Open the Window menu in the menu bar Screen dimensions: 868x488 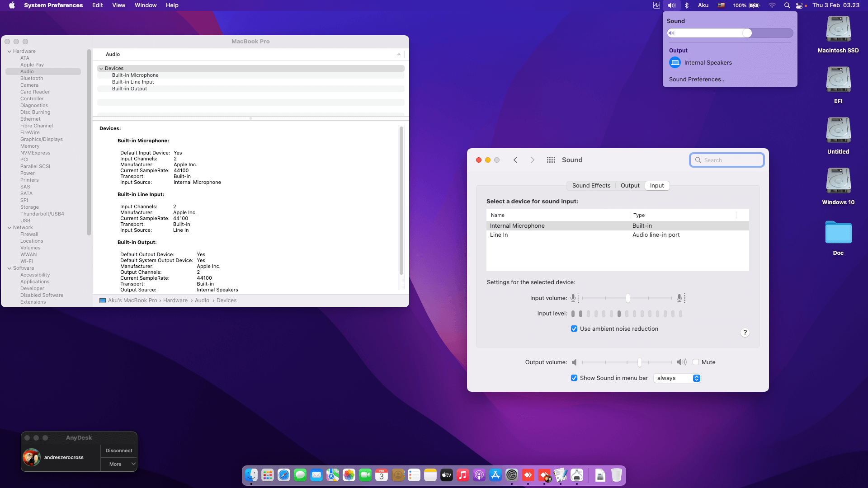[x=145, y=5]
